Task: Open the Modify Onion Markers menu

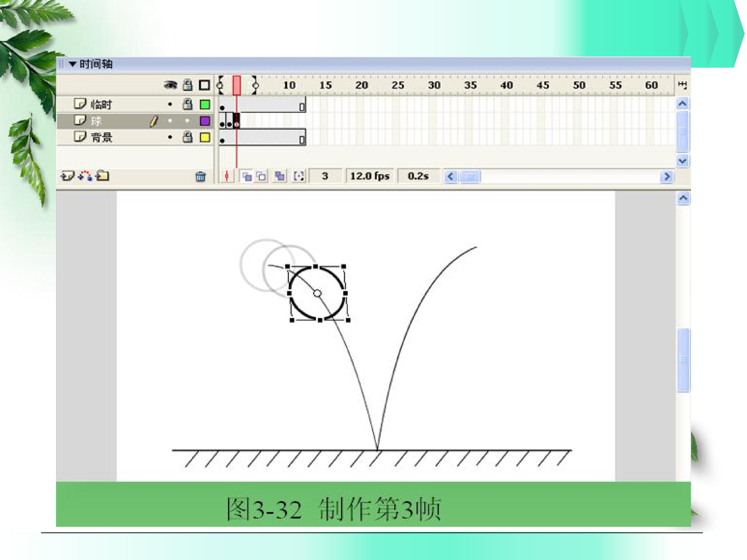Action: tap(299, 176)
